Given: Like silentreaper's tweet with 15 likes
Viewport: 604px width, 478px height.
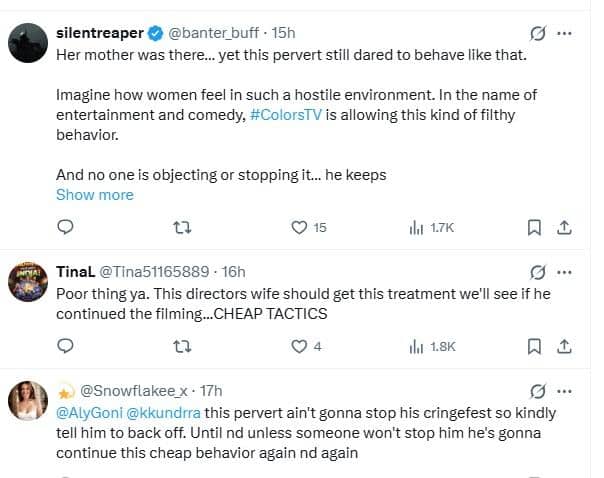Looking at the screenshot, I should click(299, 227).
